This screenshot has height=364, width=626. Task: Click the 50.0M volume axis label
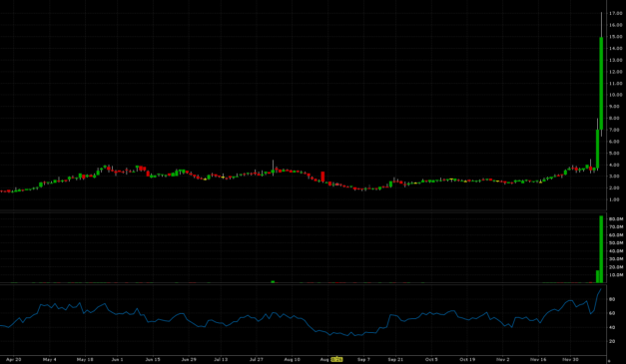tap(616, 242)
